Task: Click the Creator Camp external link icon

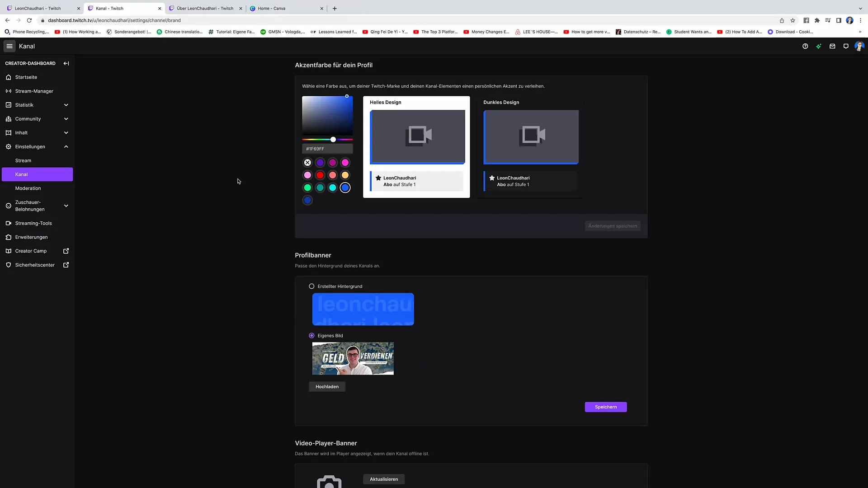Action: tap(66, 251)
